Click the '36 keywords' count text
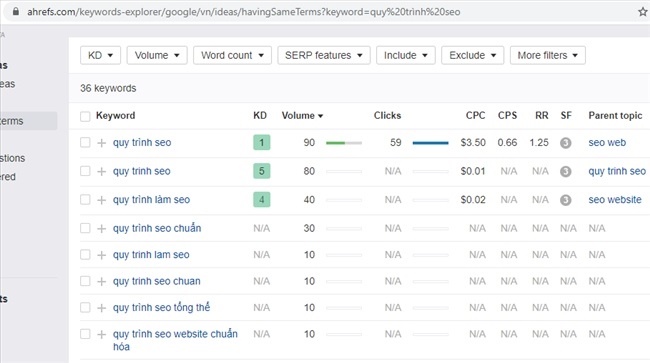Screen dimensions: 650x363 coord(108,88)
